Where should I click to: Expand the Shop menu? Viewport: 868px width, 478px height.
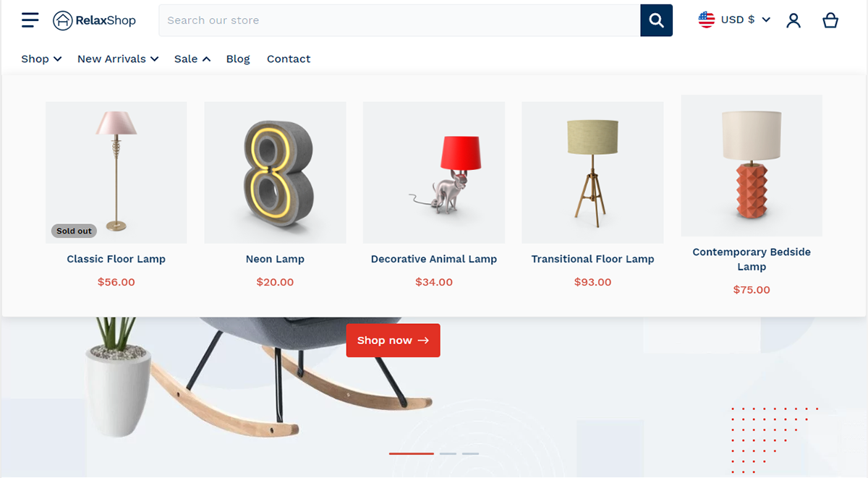[41, 59]
